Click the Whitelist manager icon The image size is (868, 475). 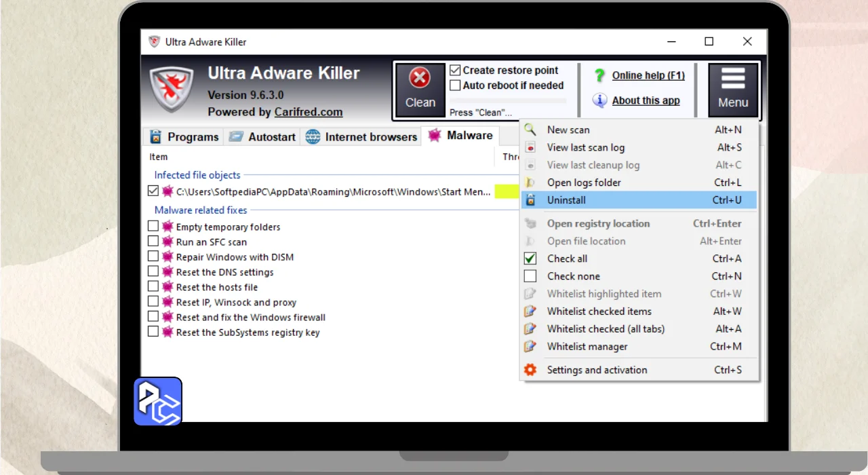pyautogui.click(x=530, y=347)
